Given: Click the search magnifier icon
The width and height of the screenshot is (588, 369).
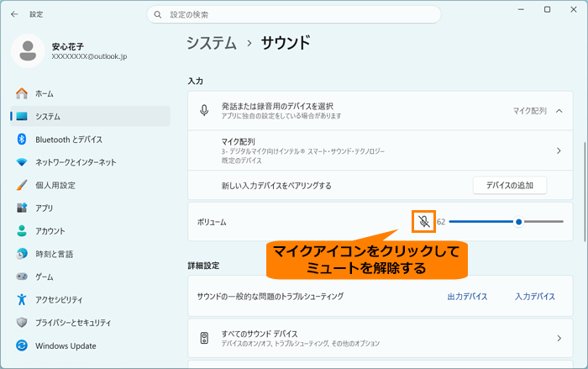Looking at the screenshot, I should click(x=158, y=14).
